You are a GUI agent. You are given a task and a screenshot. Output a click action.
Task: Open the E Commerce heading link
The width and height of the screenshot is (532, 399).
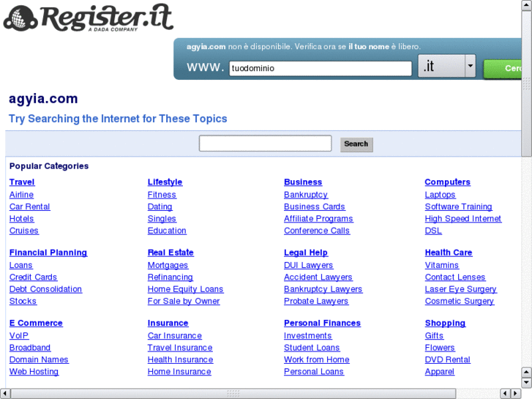point(36,323)
